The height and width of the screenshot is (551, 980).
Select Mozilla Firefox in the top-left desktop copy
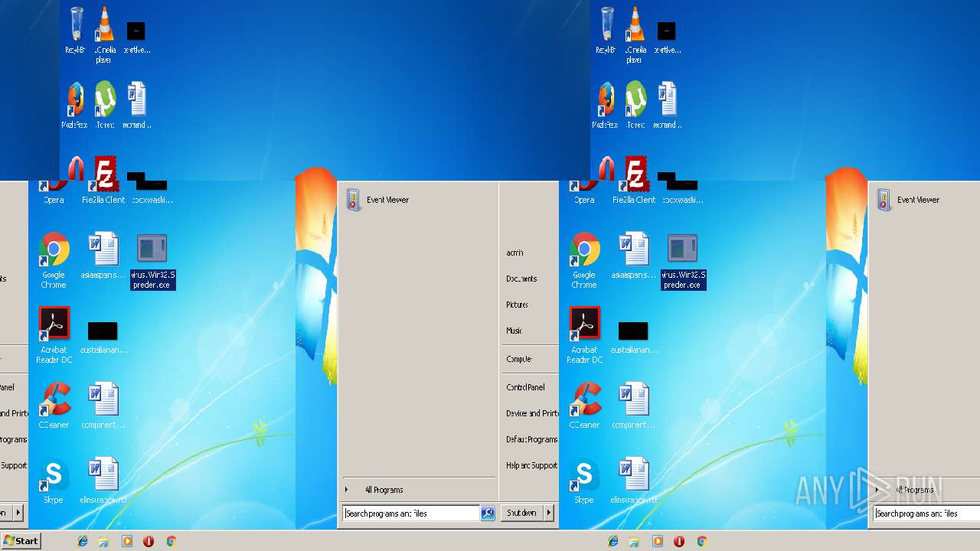pyautogui.click(x=74, y=105)
